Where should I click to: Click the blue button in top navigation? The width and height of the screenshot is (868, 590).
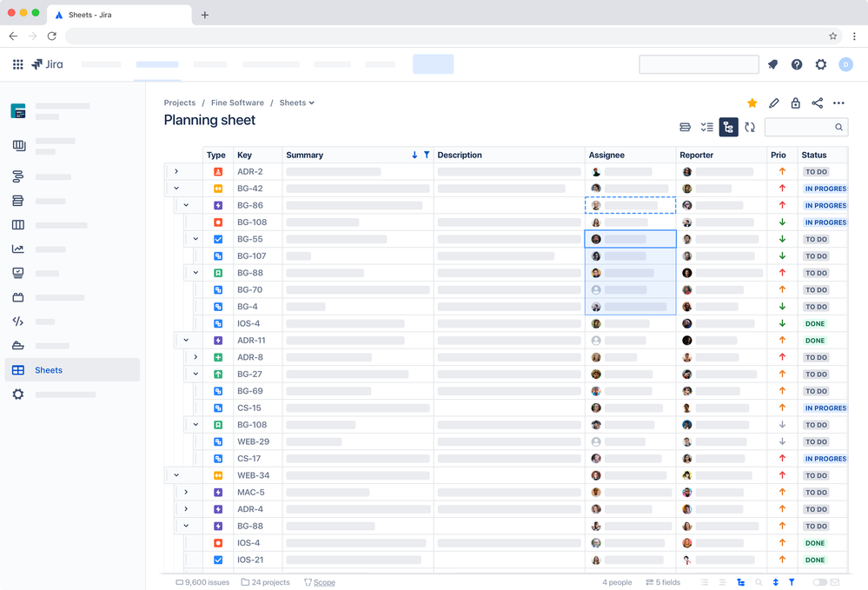433,64
